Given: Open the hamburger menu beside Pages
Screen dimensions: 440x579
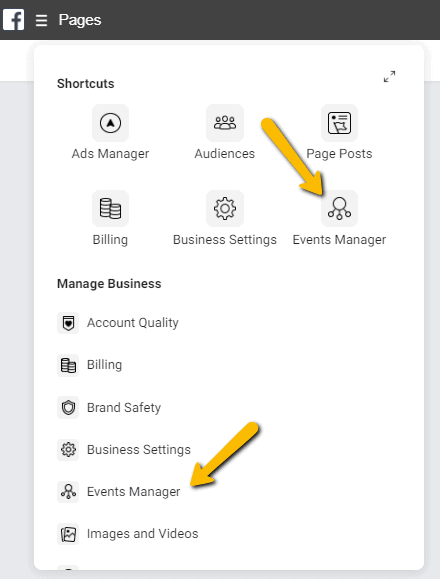Looking at the screenshot, I should pyautogui.click(x=41, y=20).
